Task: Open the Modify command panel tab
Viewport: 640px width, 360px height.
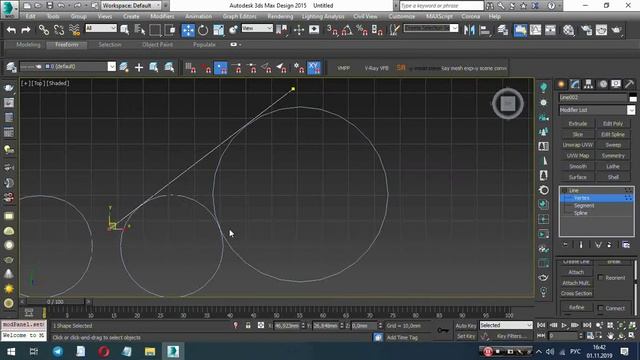Action: [575, 84]
